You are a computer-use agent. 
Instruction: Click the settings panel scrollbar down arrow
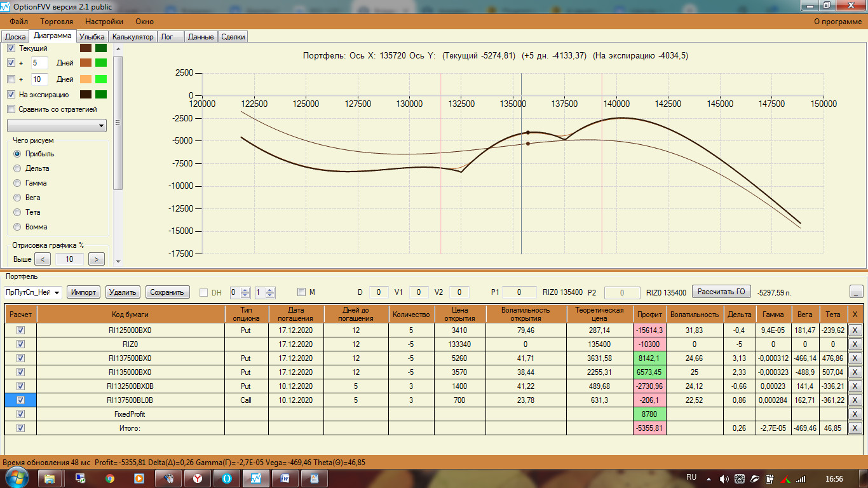click(x=118, y=260)
